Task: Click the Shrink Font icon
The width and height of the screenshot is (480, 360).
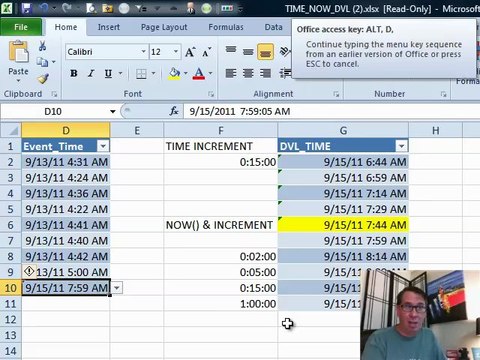Action: (x=207, y=52)
